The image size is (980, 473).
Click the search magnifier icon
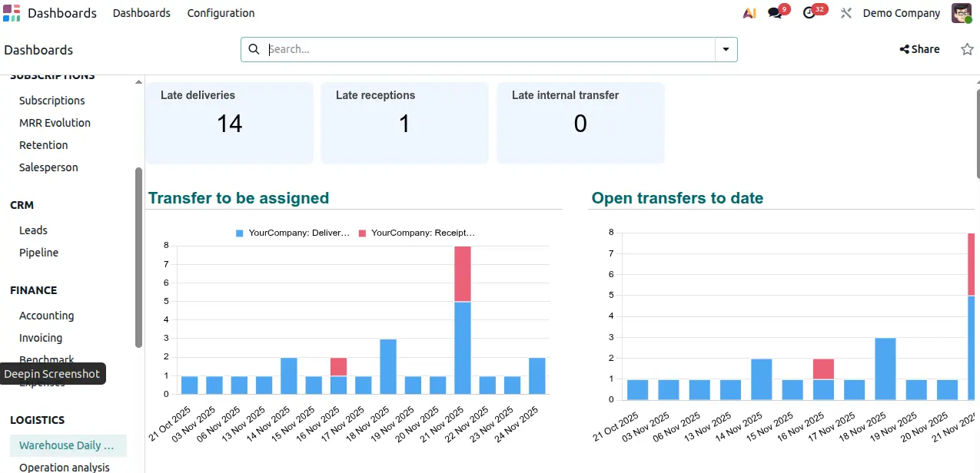[254, 49]
